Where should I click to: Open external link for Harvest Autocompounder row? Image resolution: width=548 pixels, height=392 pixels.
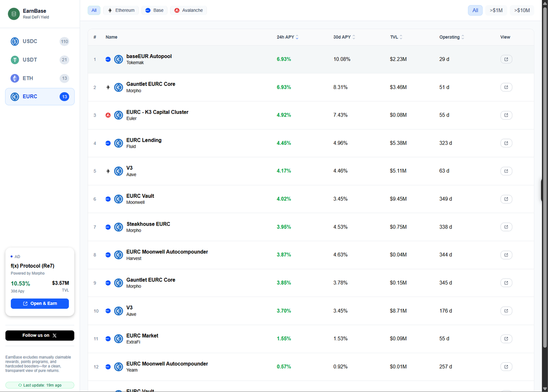(506, 255)
